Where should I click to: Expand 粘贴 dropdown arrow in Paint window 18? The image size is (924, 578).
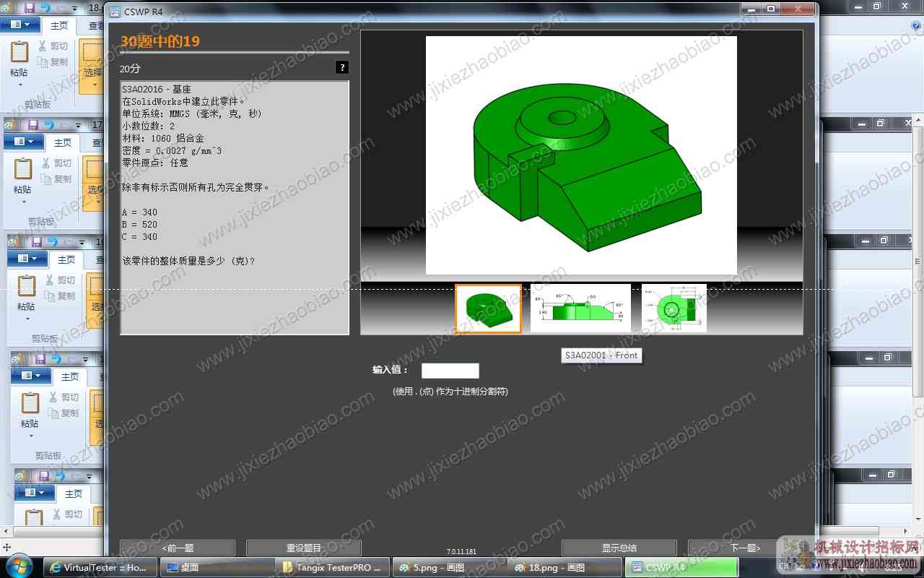coord(19,85)
